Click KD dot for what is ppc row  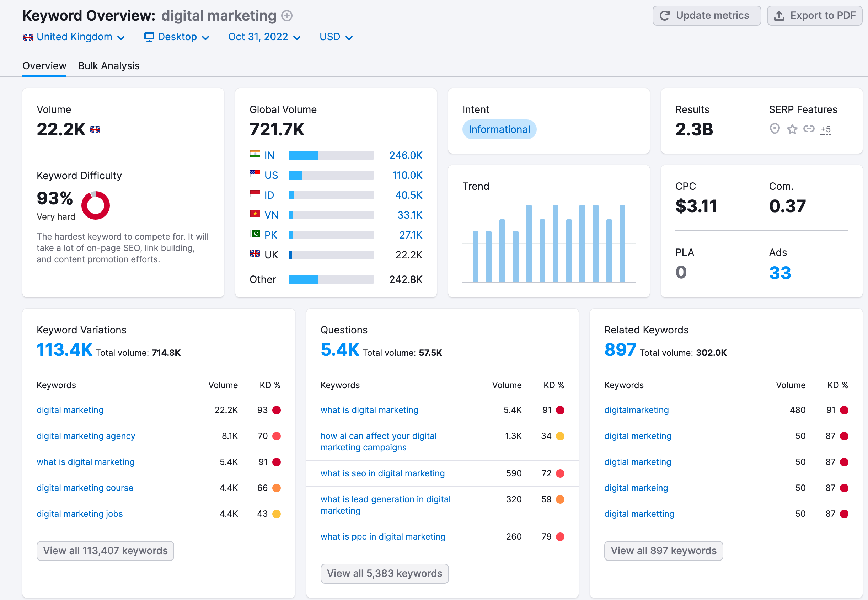click(x=560, y=536)
